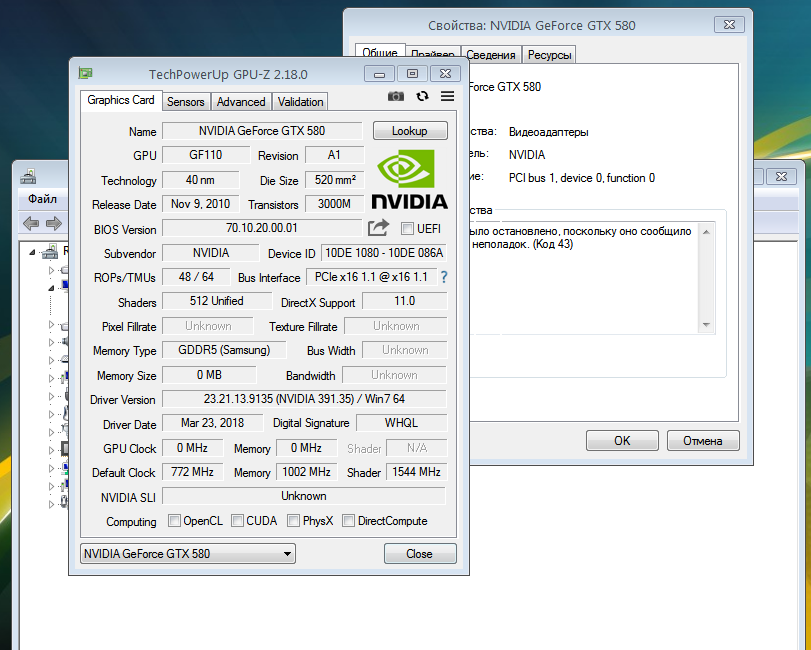
Task: Toggle the UEFI checkbox
Action: (x=408, y=229)
